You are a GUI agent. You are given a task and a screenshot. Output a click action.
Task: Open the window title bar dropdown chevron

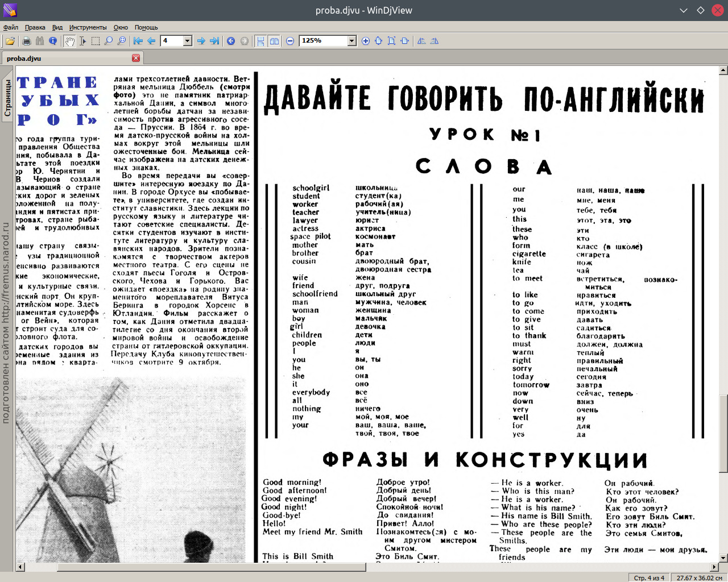pyautogui.click(x=684, y=10)
